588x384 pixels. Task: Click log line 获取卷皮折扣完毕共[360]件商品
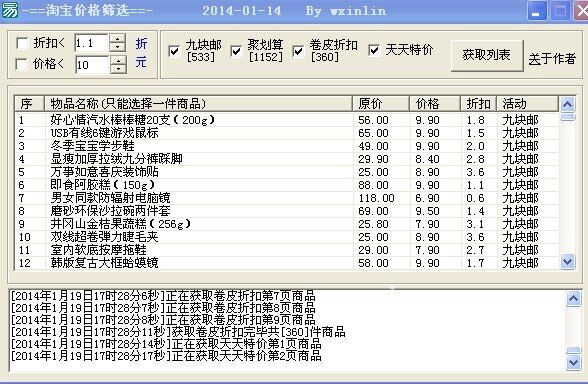click(178, 332)
